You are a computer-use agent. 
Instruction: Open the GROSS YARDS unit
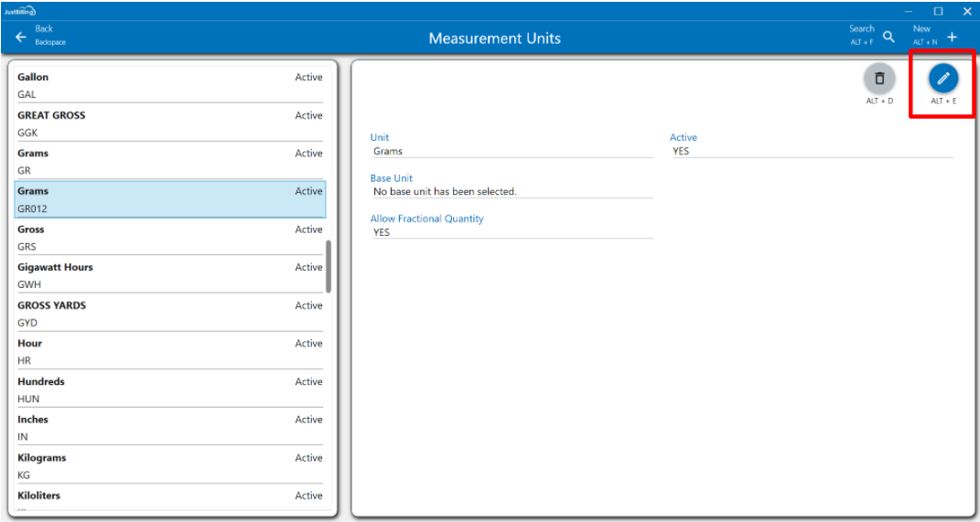pos(169,314)
